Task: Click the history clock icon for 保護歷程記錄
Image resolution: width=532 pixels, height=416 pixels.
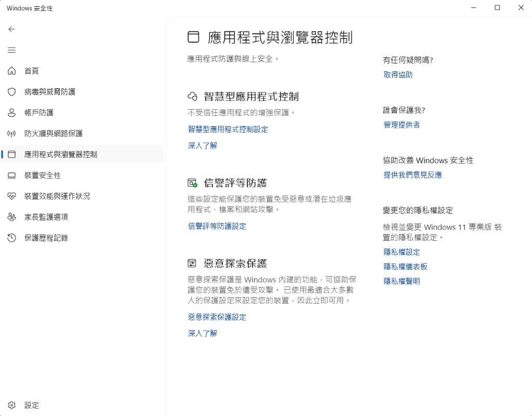Action: click(x=11, y=238)
